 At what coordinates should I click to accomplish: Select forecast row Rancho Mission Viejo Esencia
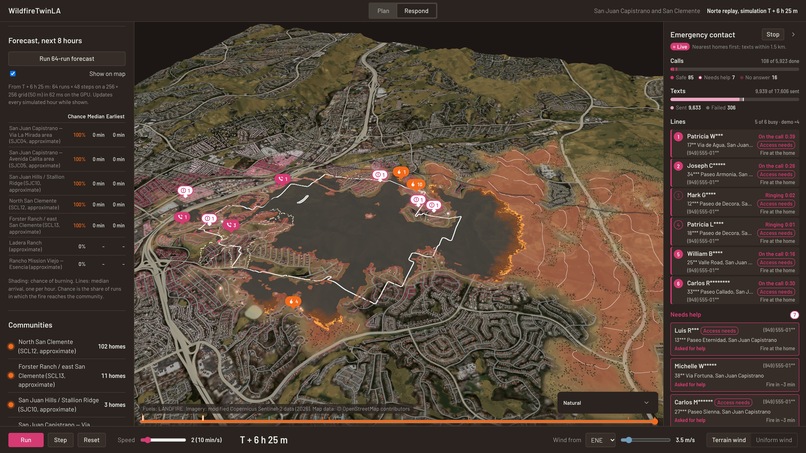click(x=67, y=264)
